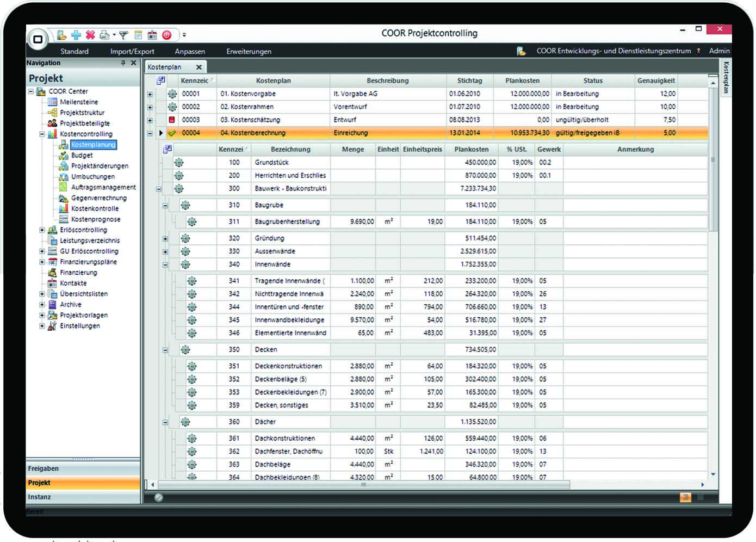Image resolution: width=756 pixels, height=542 pixels.
Task: Select Budget tree item
Action: tap(82, 155)
